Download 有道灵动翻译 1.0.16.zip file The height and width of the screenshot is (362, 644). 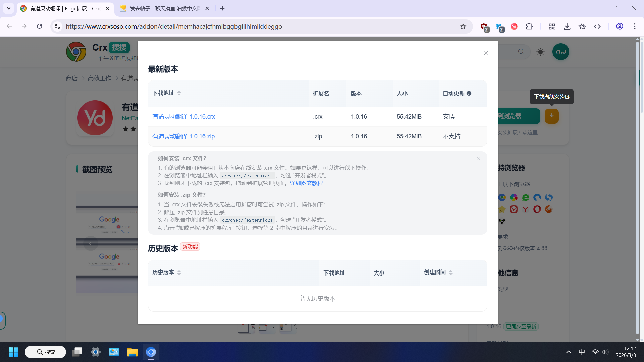pos(183,136)
